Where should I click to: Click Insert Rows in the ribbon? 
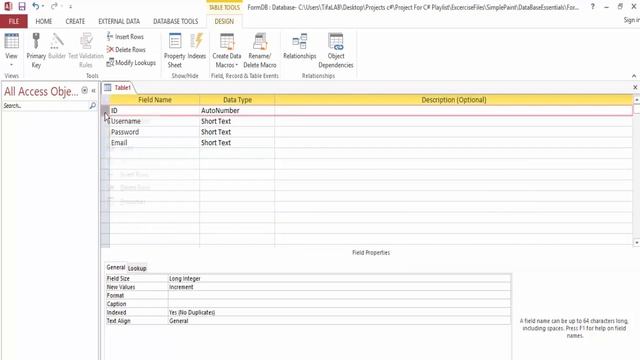(125, 37)
